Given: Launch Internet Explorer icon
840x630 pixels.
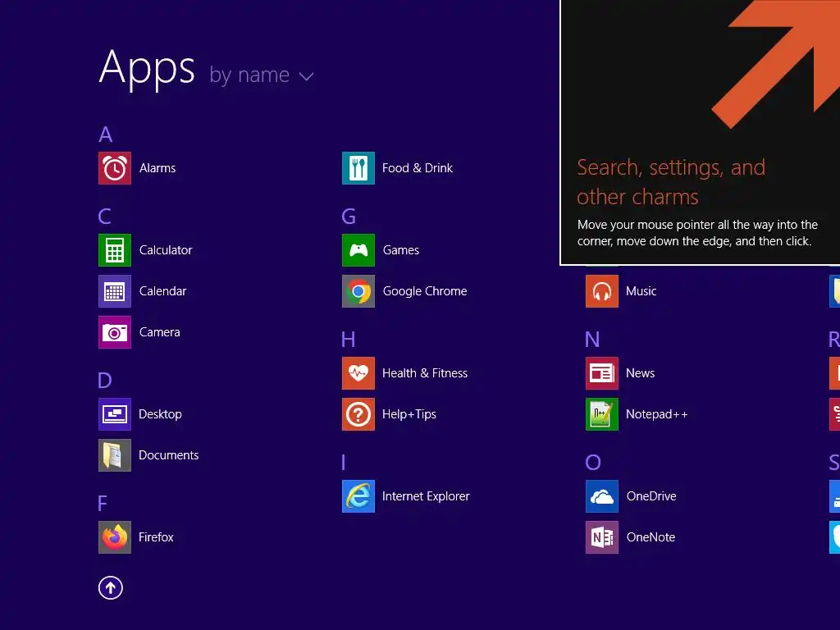Looking at the screenshot, I should (x=358, y=496).
